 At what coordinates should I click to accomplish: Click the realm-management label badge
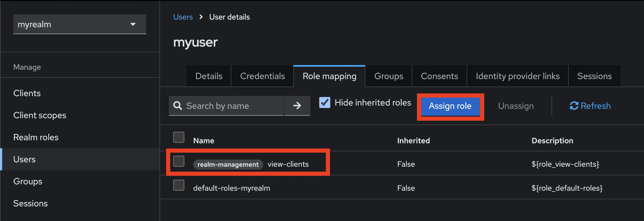coord(228,165)
